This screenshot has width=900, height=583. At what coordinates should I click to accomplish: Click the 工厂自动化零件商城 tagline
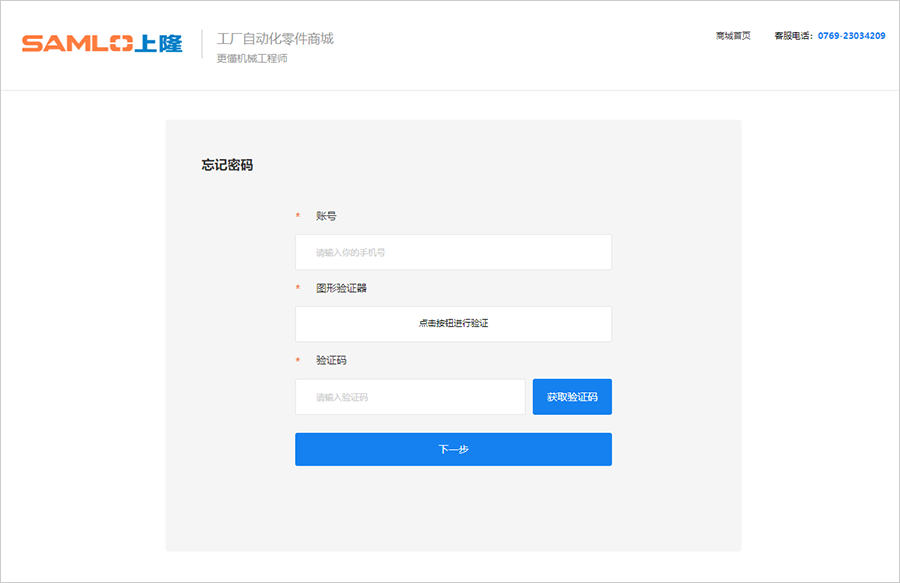point(275,39)
